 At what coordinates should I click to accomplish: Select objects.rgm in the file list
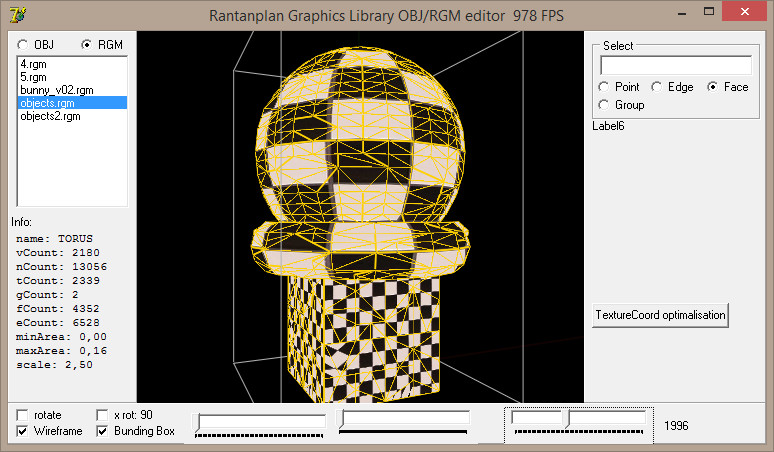pyautogui.click(x=48, y=102)
